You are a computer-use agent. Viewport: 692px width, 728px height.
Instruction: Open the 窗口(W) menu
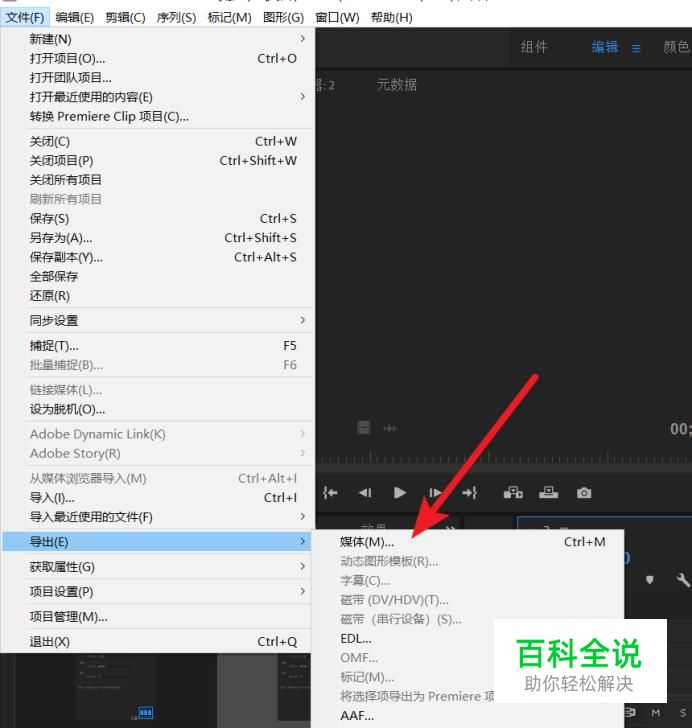pyautogui.click(x=337, y=18)
